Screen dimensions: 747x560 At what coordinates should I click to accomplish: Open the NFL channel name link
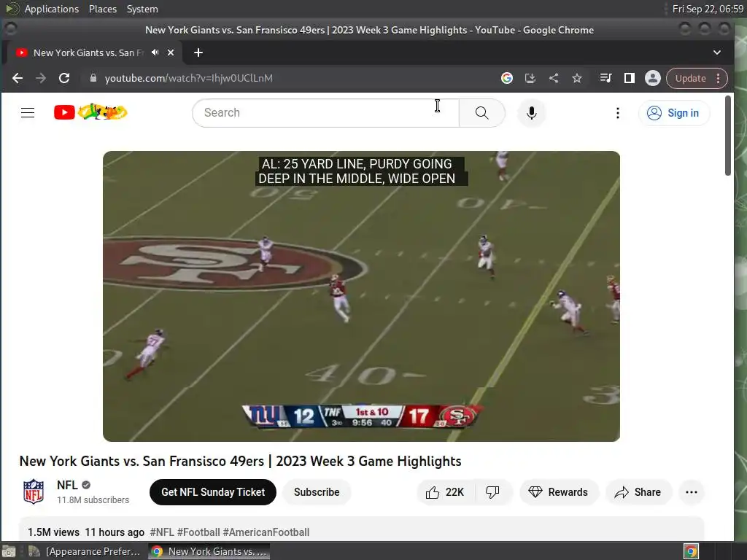coord(67,485)
